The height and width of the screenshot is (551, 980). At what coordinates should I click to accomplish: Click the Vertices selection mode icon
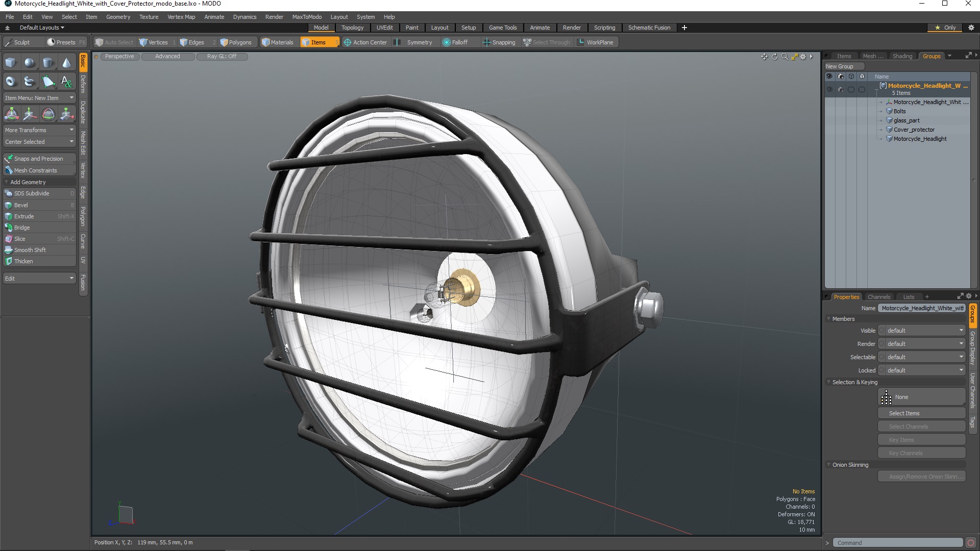point(153,42)
